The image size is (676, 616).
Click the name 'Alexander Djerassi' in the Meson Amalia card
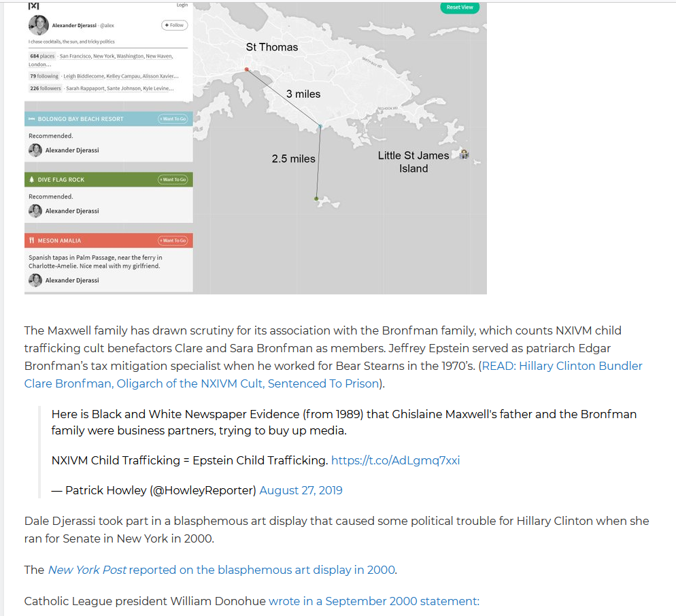tap(72, 280)
